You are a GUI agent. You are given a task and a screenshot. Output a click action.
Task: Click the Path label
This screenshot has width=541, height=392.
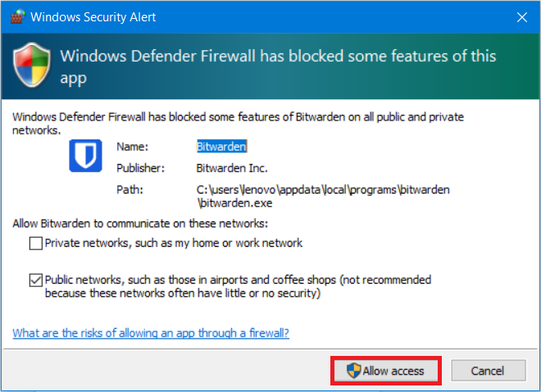(x=129, y=189)
